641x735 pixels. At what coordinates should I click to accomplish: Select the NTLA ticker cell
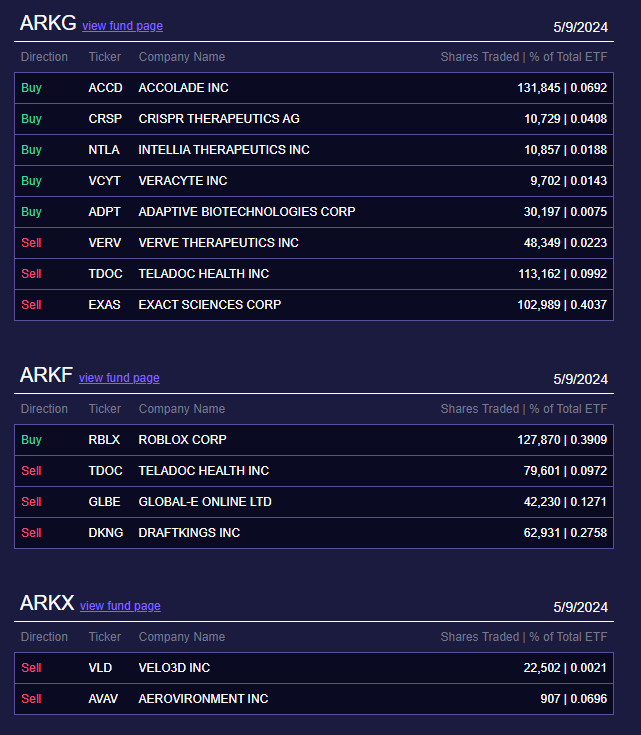point(104,150)
